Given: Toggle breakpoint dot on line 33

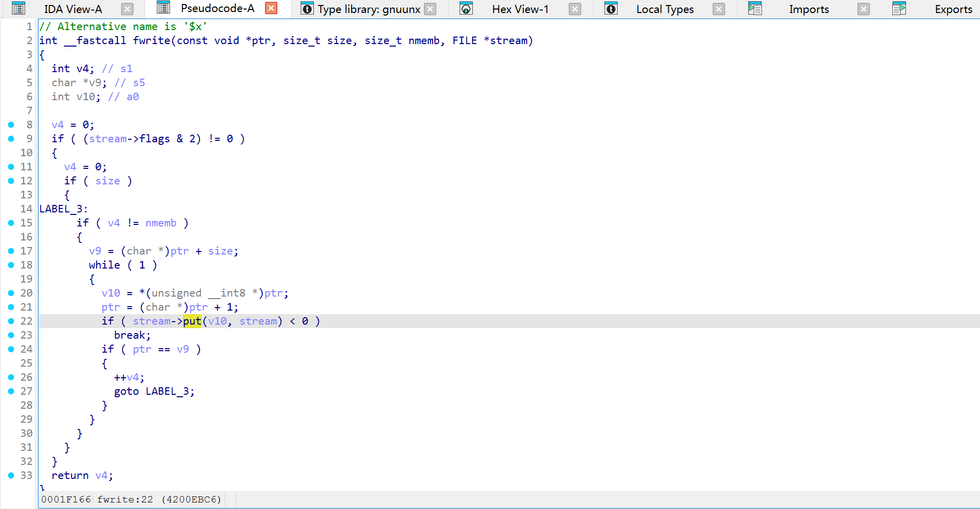Looking at the screenshot, I should point(11,475).
